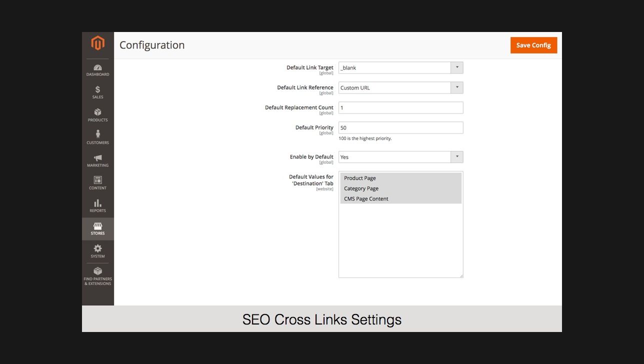The image size is (644, 364).
Task: Click the Default Replacement Count field
Action: 400,108
